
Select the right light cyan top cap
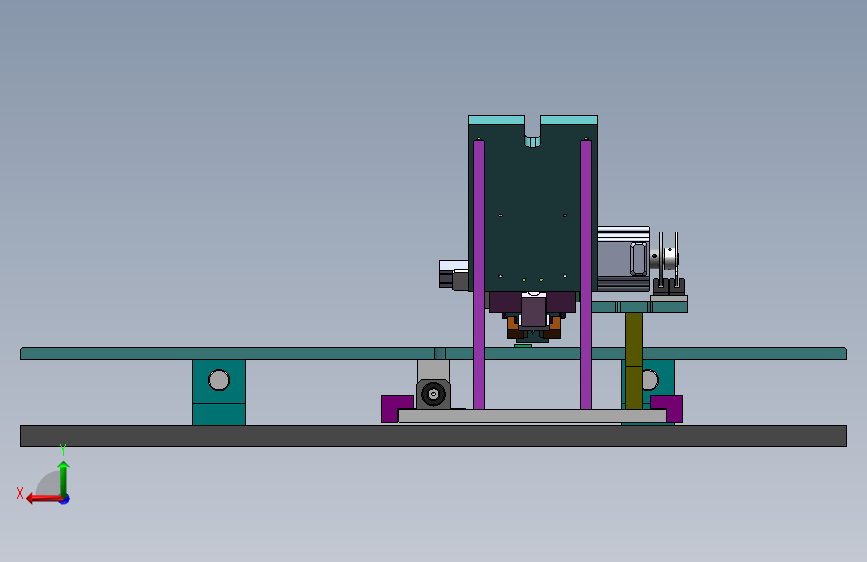click(x=569, y=120)
